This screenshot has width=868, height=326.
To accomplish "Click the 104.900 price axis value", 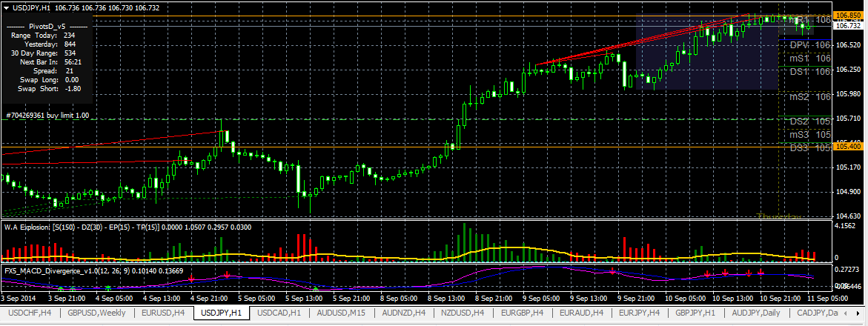I will click(849, 191).
